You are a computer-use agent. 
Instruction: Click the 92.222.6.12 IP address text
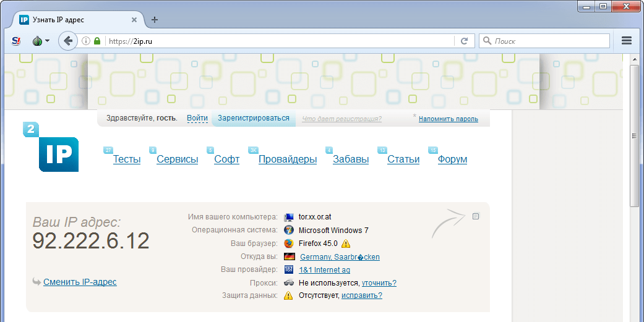tap(91, 241)
